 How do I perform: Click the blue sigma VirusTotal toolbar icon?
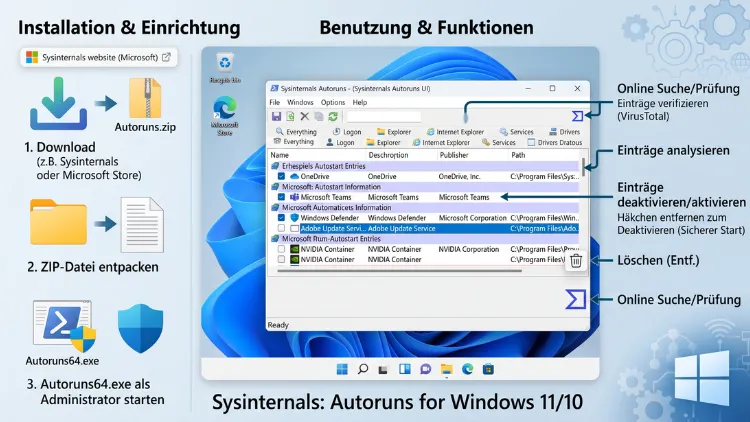577,116
